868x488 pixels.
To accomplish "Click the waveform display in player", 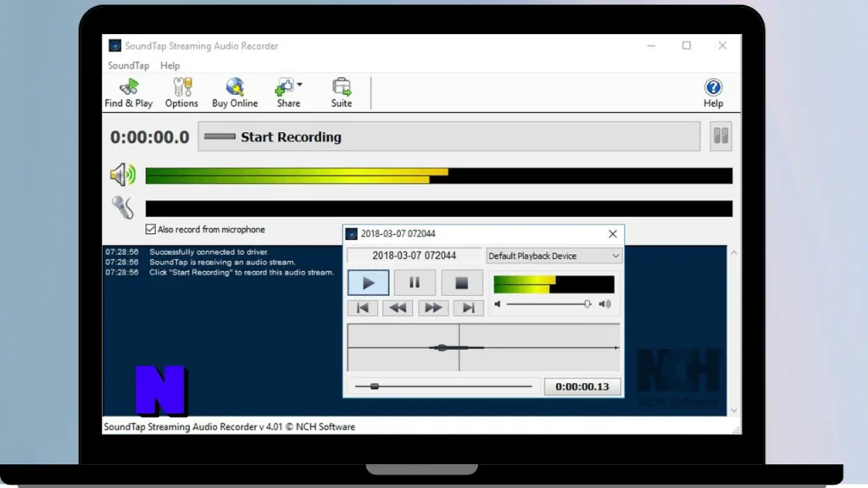I will pos(483,347).
